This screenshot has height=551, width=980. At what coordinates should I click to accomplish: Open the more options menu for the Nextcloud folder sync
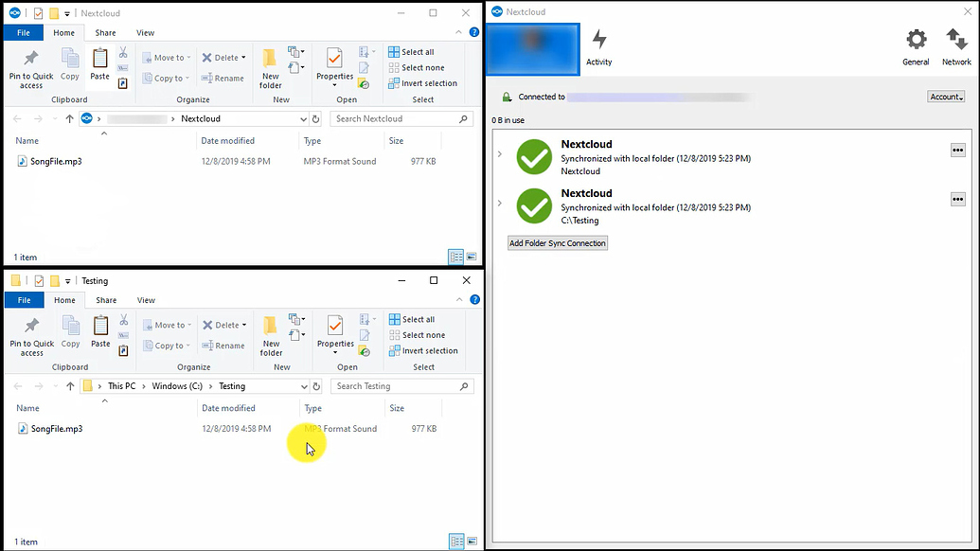(x=957, y=150)
